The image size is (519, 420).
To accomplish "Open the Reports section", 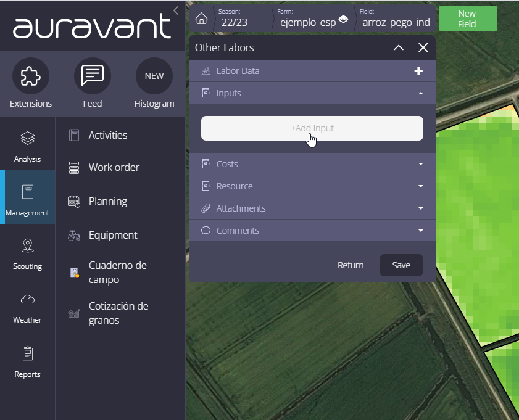I will (x=28, y=361).
